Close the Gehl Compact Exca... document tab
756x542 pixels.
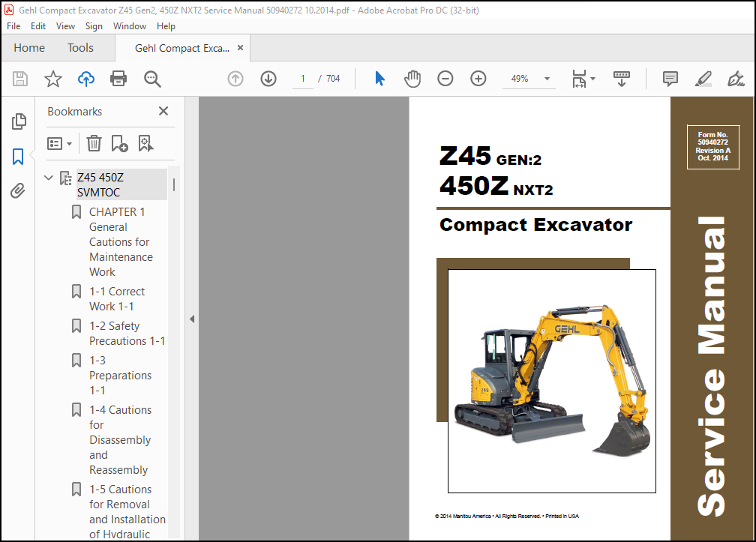[240, 48]
